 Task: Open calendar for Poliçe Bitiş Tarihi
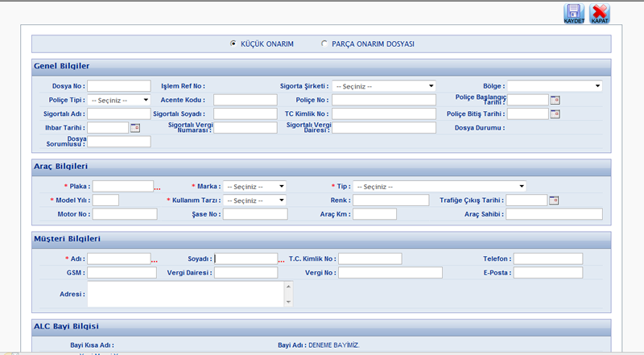[555, 114]
